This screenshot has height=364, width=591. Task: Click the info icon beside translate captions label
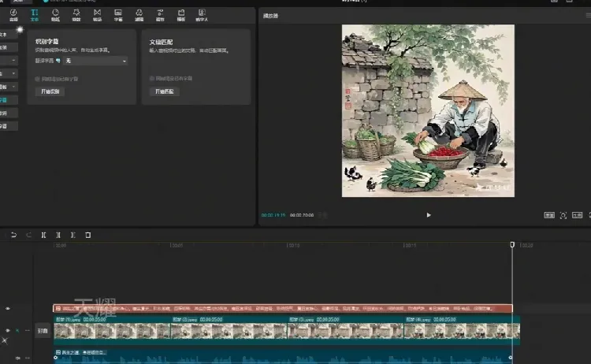tap(58, 61)
